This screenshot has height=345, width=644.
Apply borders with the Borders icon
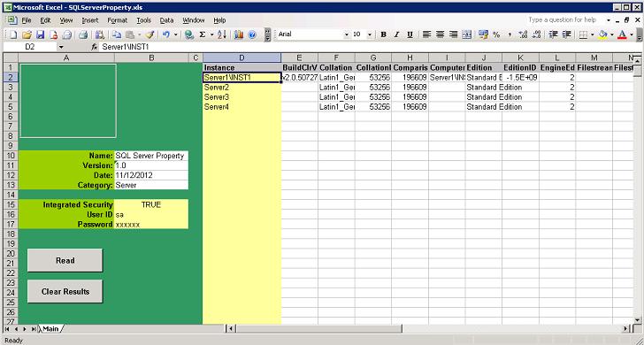(583, 34)
